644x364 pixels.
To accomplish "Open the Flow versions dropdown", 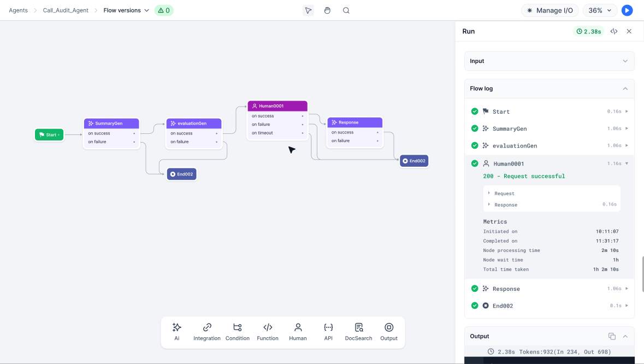I will pyautogui.click(x=126, y=10).
